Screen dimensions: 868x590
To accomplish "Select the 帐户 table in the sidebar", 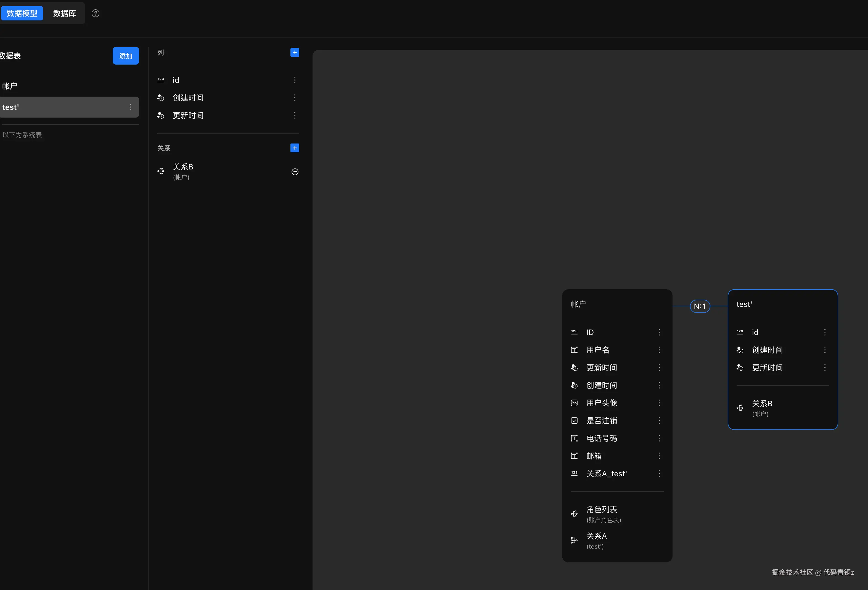I will 10,86.
